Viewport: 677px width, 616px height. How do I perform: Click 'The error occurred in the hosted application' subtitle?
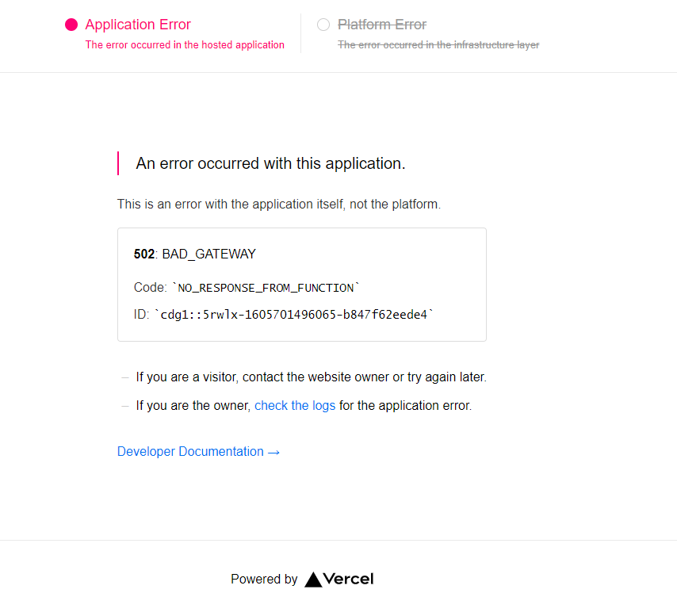pos(185,45)
